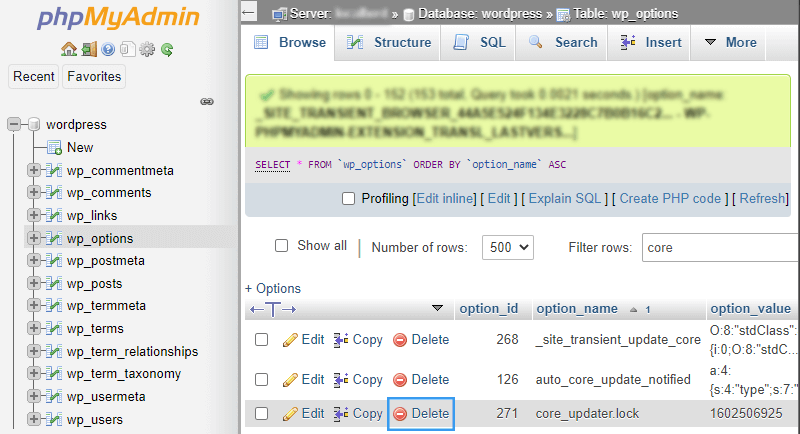
Task: Click Create PHP code link
Action: (670, 198)
